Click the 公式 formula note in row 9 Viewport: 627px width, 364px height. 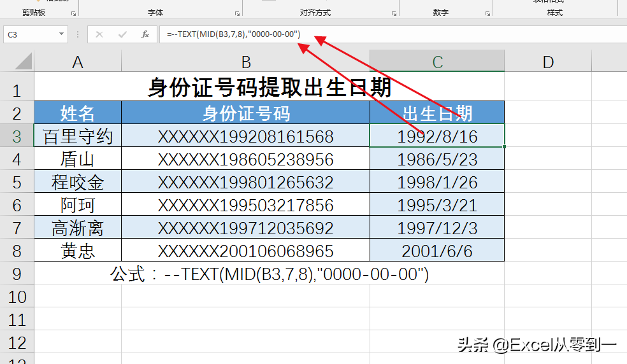(270, 274)
